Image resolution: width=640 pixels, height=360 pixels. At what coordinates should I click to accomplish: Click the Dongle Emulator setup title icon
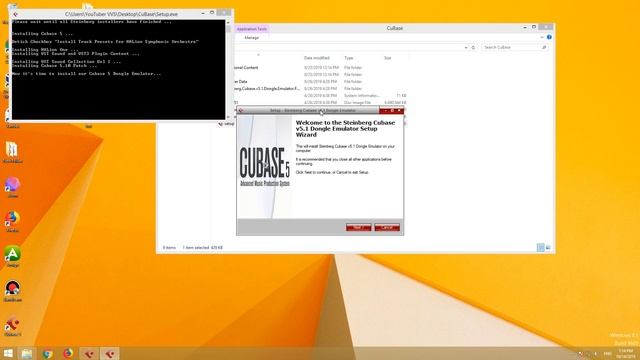(x=241, y=110)
